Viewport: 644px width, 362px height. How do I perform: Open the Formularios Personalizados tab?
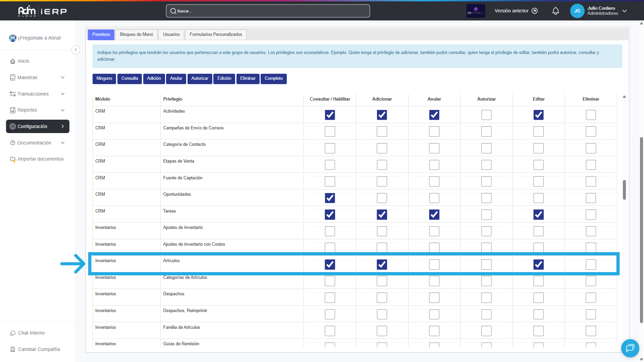point(216,35)
